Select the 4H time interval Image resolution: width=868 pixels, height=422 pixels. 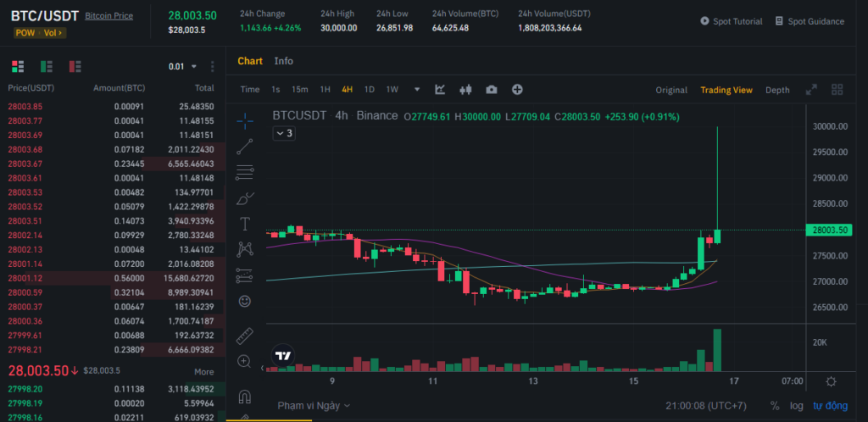point(347,90)
